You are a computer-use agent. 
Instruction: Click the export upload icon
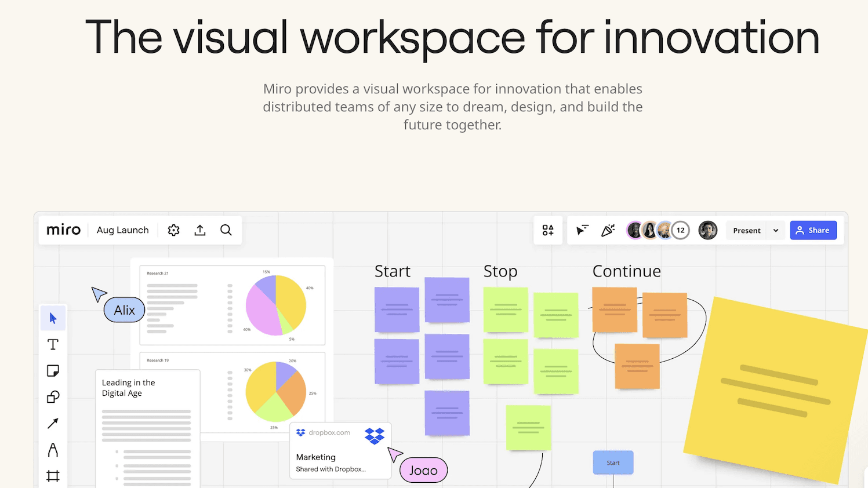200,230
